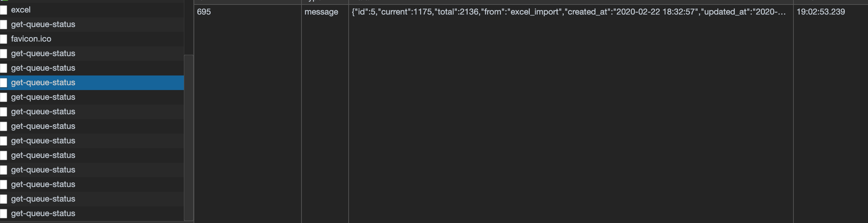The image size is (868, 223).
Task: Open the second-to-last get-queue-status request
Action: tap(43, 199)
